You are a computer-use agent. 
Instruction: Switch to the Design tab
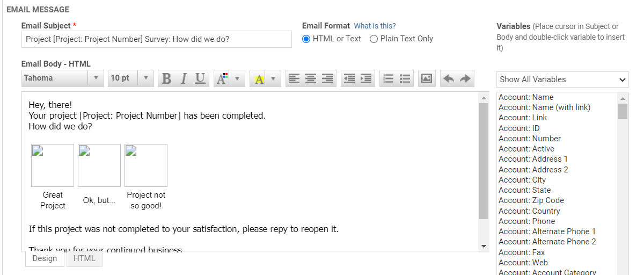[x=45, y=258]
